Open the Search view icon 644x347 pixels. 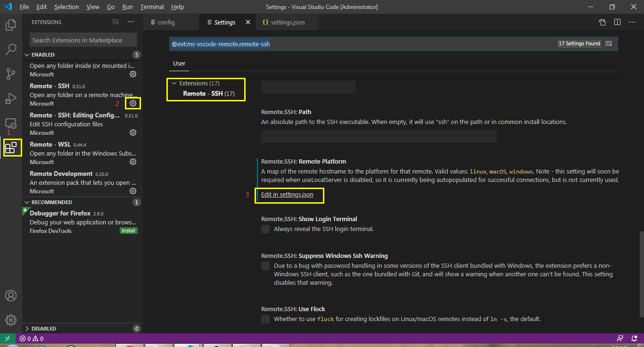[x=10, y=49]
